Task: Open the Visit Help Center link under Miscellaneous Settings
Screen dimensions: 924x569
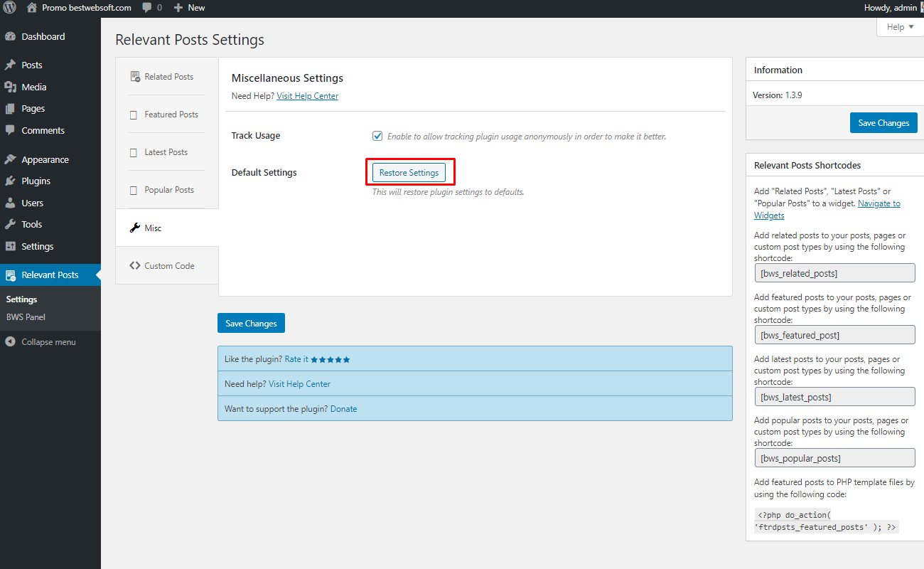Action: (307, 96)
